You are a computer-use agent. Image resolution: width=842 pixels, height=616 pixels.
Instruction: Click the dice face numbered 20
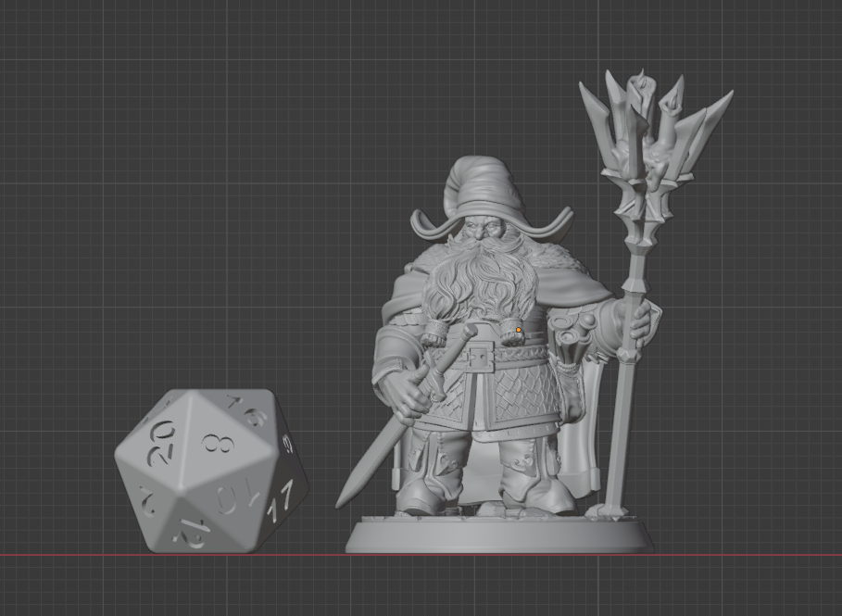click(161, 443)
